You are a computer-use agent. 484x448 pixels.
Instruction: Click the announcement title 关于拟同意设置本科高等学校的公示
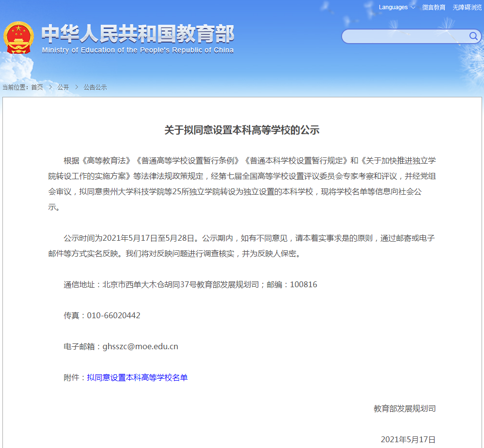242,129
